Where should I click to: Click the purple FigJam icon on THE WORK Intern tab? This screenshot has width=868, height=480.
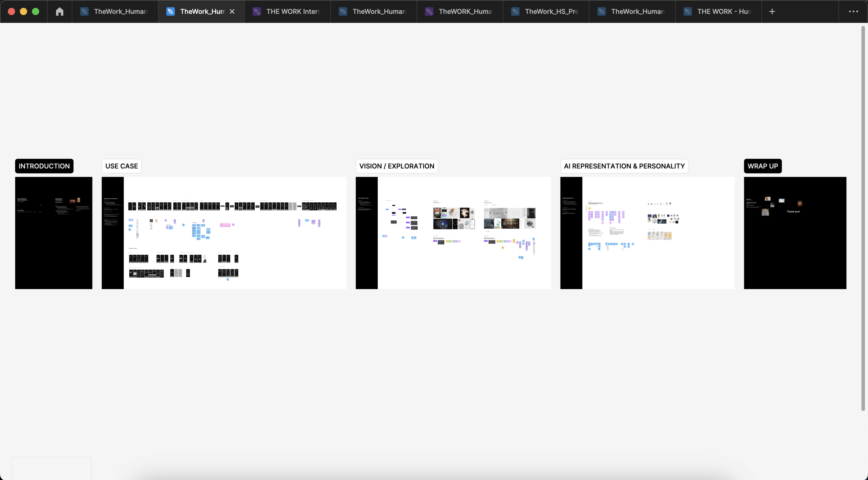point(257,11)
